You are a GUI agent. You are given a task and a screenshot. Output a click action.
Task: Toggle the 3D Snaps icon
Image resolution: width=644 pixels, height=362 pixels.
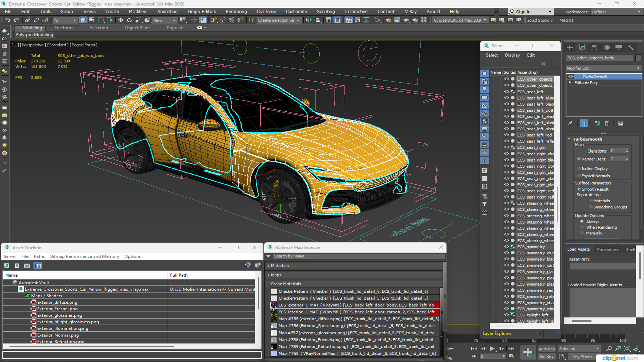(214, 20)
